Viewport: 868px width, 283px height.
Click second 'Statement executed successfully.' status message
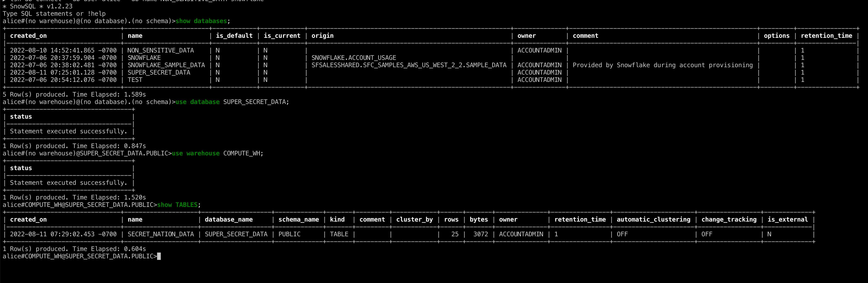point(68,183)
